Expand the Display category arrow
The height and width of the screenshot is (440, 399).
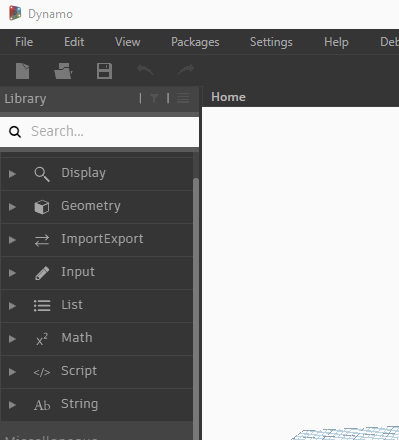click(x=12, y=174)
